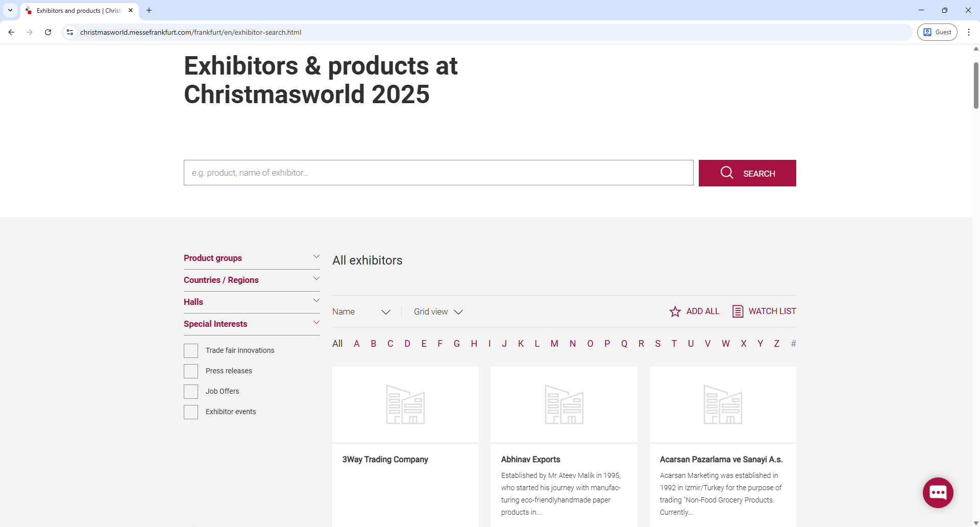The width and height of the screenshot is (980, 527).
Task: Switch to the Exhibitors and products tab
Action: 77,10
